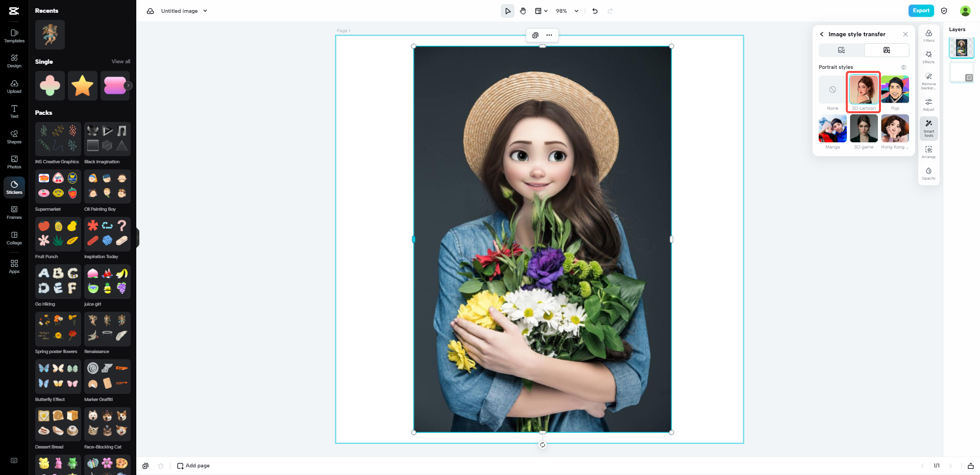Screen dimensions: 980x475
Task: Select the top layer thumbnail in Layers
Action: click(962, 48)
